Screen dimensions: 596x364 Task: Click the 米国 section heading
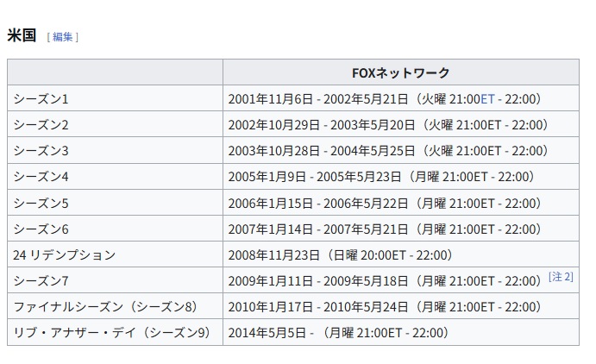tap(21, 35)
